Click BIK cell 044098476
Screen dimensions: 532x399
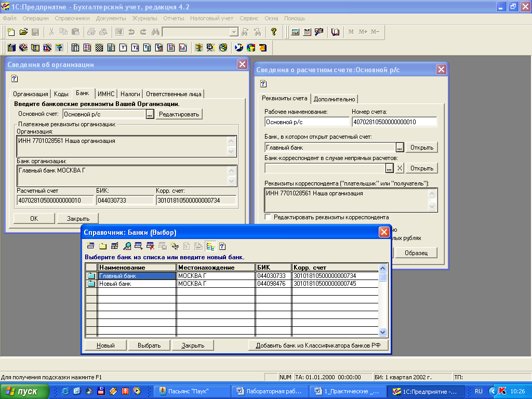pos(273,284)
